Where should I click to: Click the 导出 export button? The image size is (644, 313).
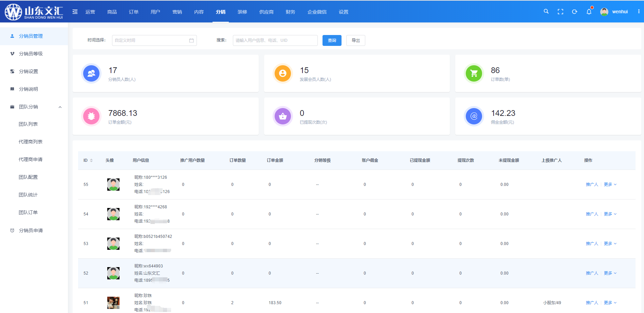click(x=356, y=40)
